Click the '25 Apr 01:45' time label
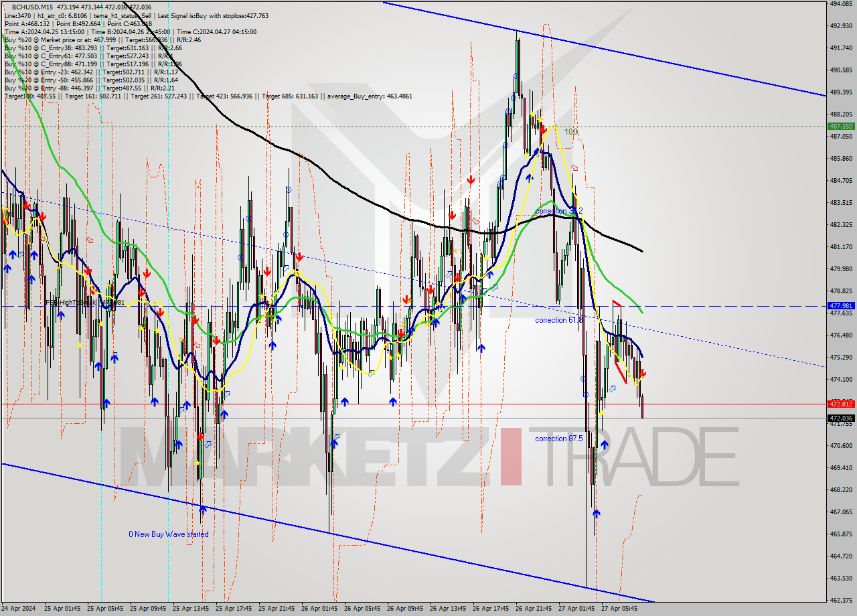The height and width of the screenshot is (616, 857). 63,609
